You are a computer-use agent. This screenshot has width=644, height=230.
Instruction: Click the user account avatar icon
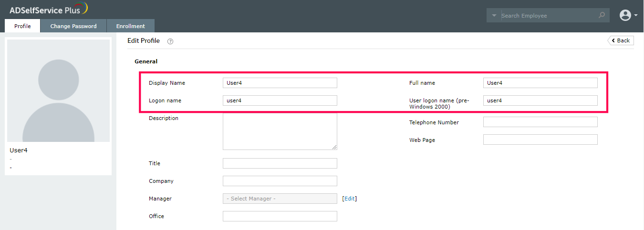625,15
